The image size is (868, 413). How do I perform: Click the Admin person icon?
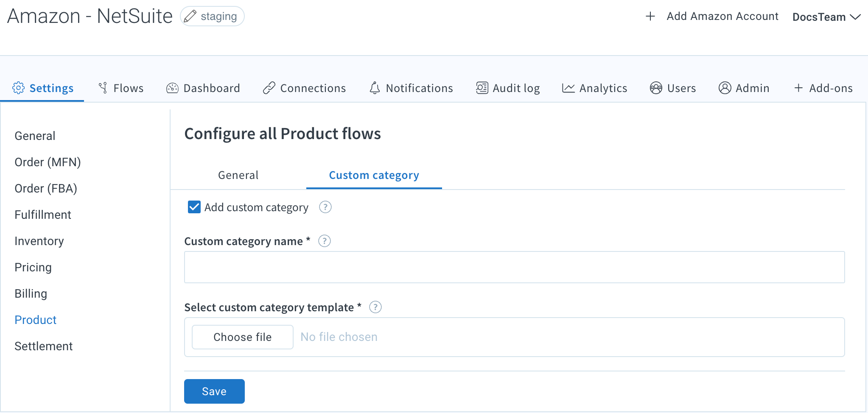click(x=725, y=88)
